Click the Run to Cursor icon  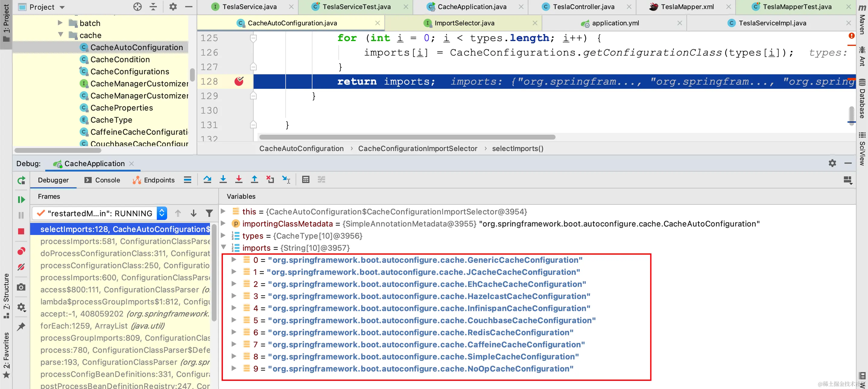286,179
